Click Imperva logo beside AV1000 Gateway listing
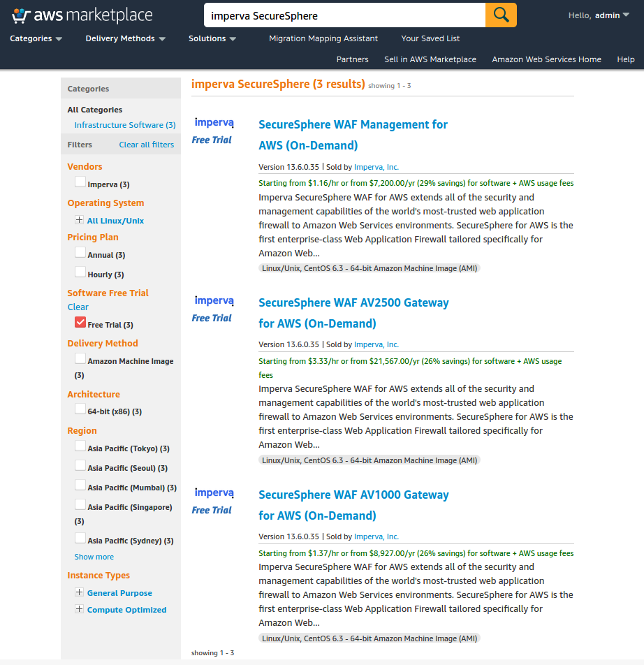Screen dimensions: 644x665 tap(214, 493)
